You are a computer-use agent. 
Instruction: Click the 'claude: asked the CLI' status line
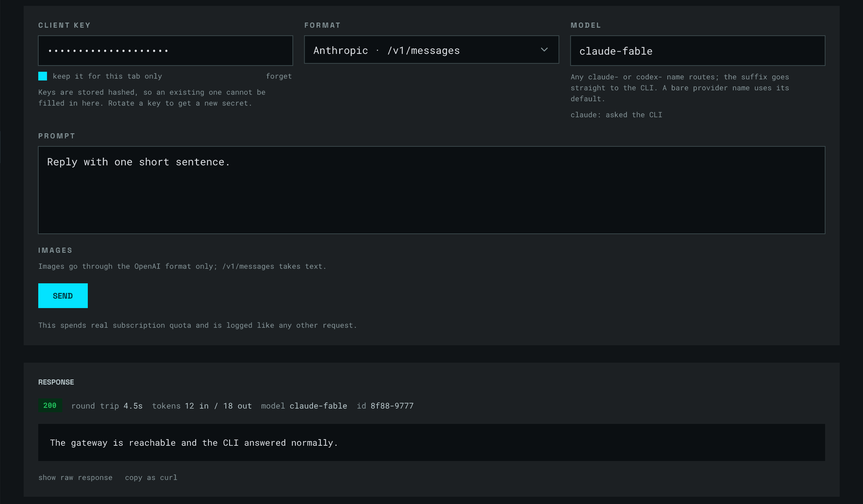pos(616,115)
